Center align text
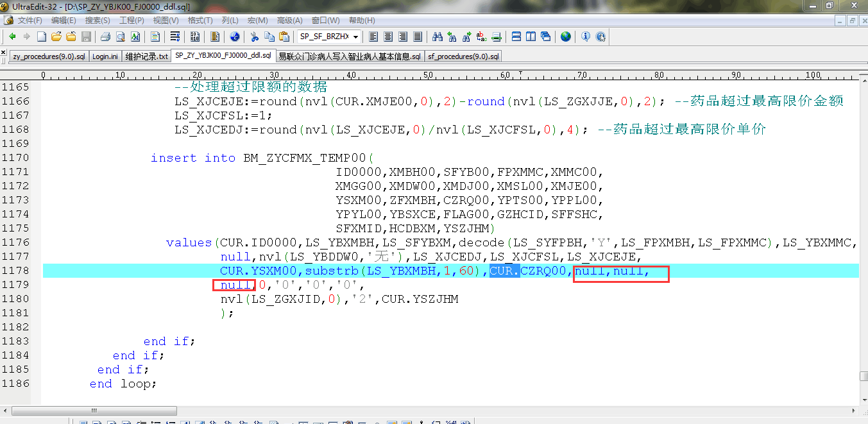Screen dimensions: 868x424 coord(387,37)
